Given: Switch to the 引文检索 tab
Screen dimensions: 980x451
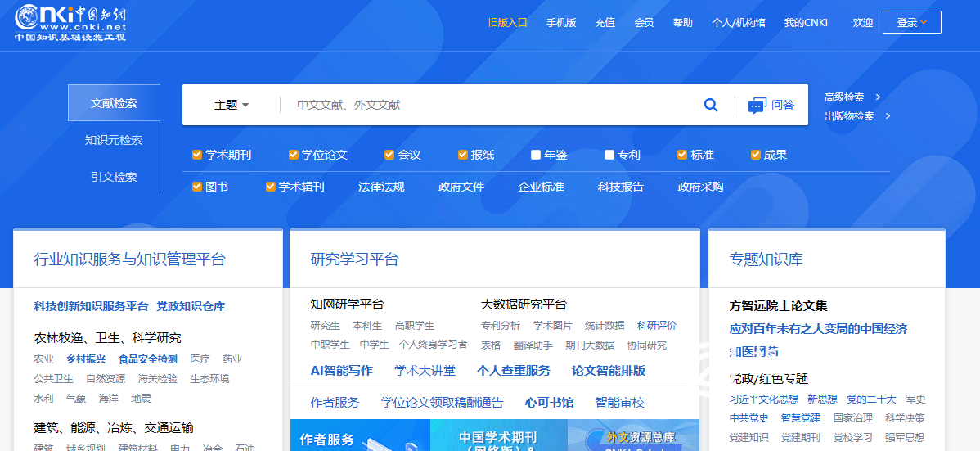Looking at the screenshot, I should click(x=114, y=177).
